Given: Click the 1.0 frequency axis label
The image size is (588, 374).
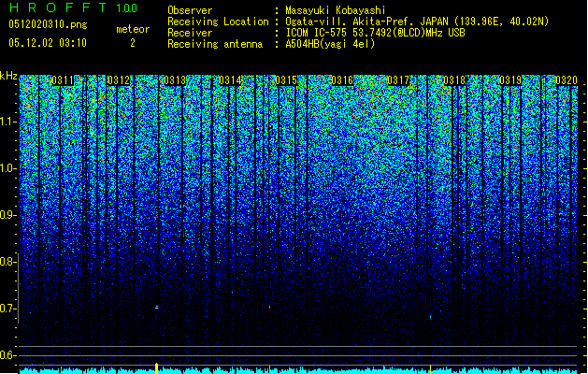Looking at the screenshot, I should (7, 168).
